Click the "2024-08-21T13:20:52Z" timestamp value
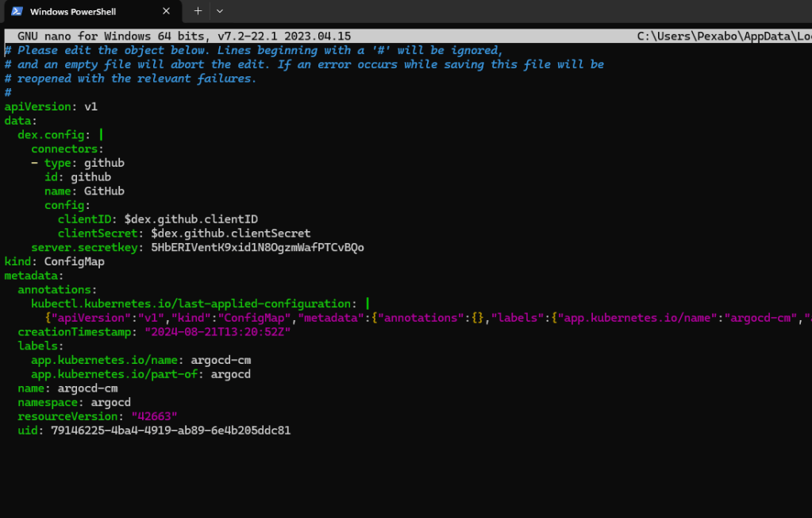Screen dimensions: 812x518 point(217,332)
